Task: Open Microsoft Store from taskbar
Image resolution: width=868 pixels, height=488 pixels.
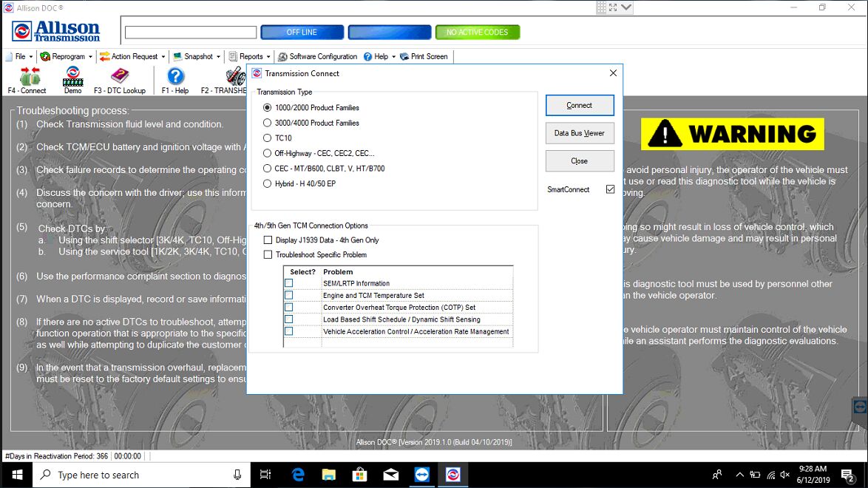Action: coord(360,475)
